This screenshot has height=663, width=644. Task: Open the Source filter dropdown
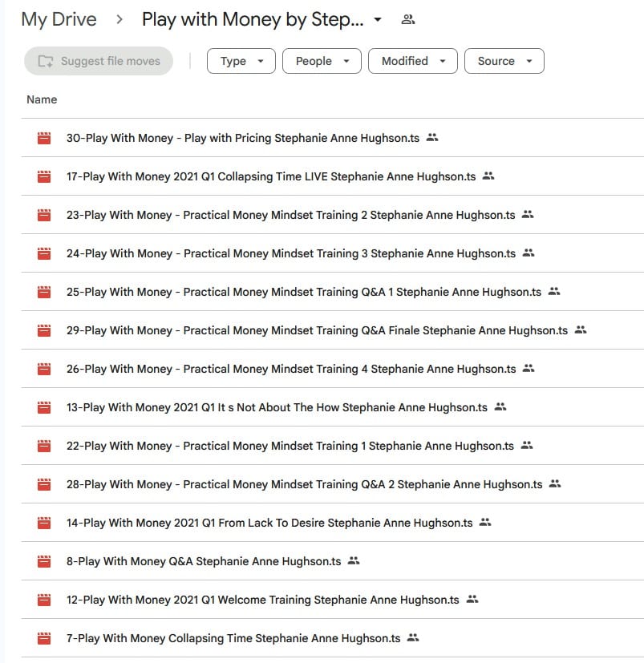coord(504,61)
